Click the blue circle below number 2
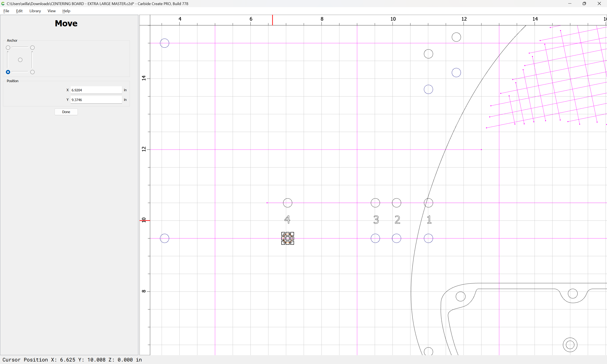Screen dimensions: 607x364 [x=396, y=238]
